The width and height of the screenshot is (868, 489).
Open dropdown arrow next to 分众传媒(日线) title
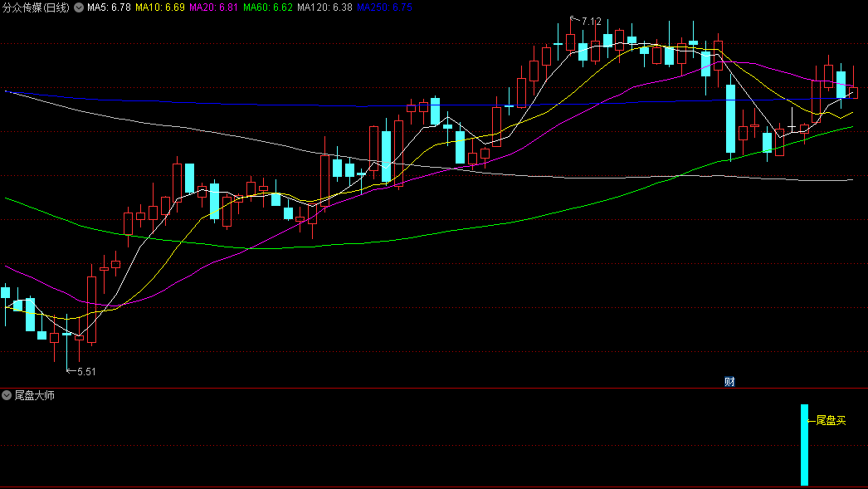pyautogui.click(x=79, y=7)
